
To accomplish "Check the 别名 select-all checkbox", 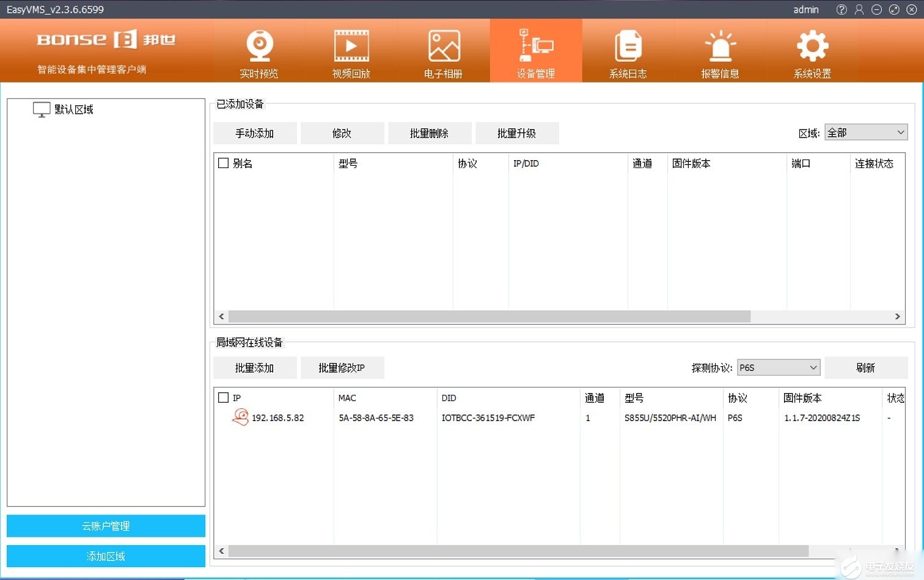I will click(224, 163).
